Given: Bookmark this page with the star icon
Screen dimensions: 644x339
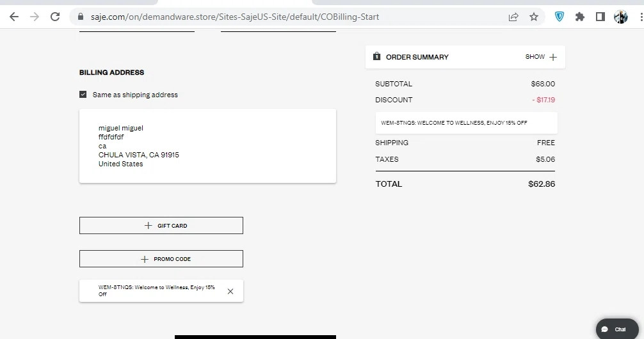Looking at the screenshot, I should click(533, 17).
